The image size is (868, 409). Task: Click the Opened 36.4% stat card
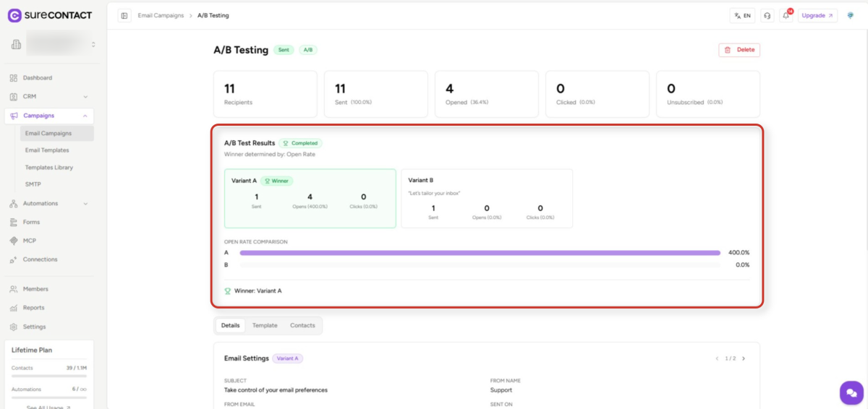coord(487,94)
